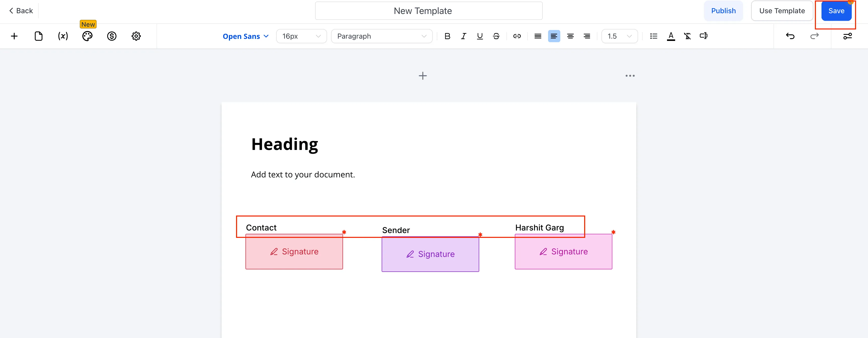Toggle italic formatting

tap(463, 36)
